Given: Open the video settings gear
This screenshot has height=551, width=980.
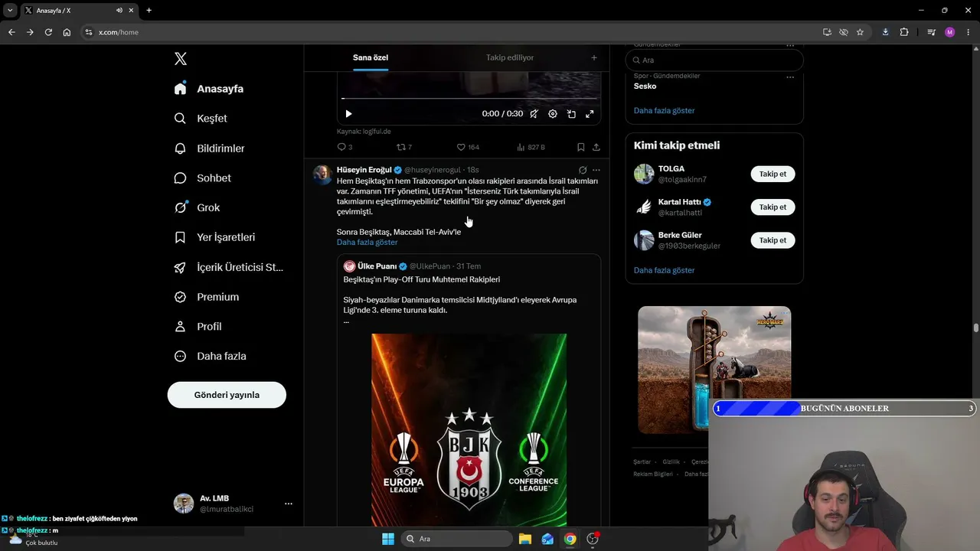Looking at the screenshot, I should (553, 114).
